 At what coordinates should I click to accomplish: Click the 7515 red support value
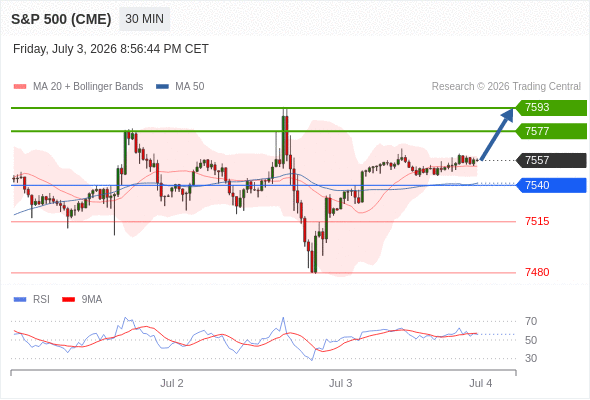537,221
